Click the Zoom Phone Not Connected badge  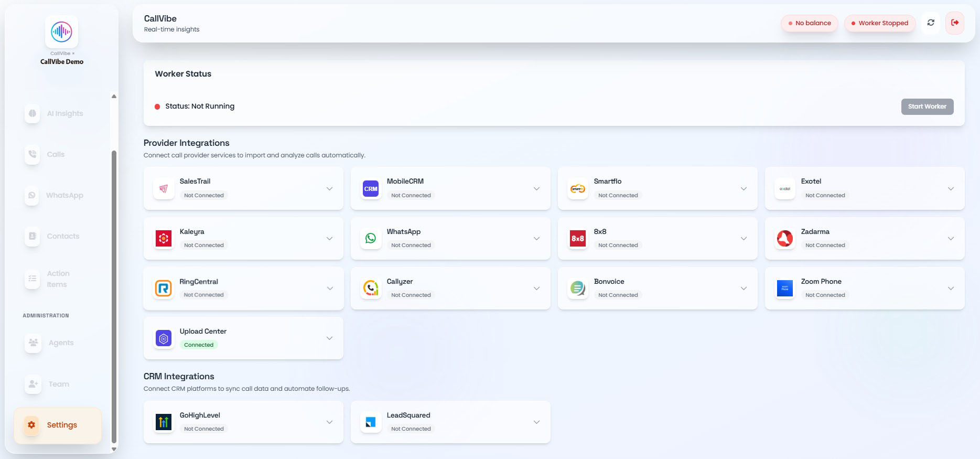pos(825,295)
